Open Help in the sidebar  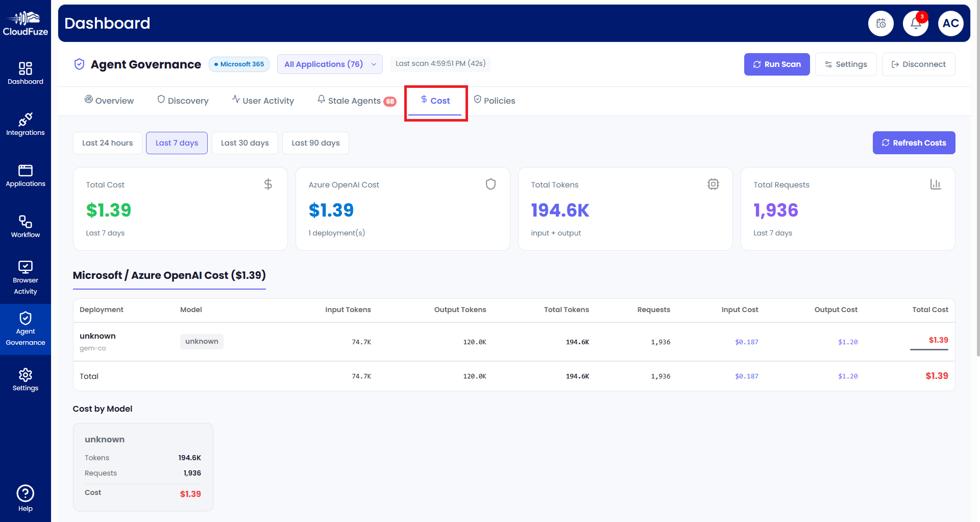tap(26, 498)
